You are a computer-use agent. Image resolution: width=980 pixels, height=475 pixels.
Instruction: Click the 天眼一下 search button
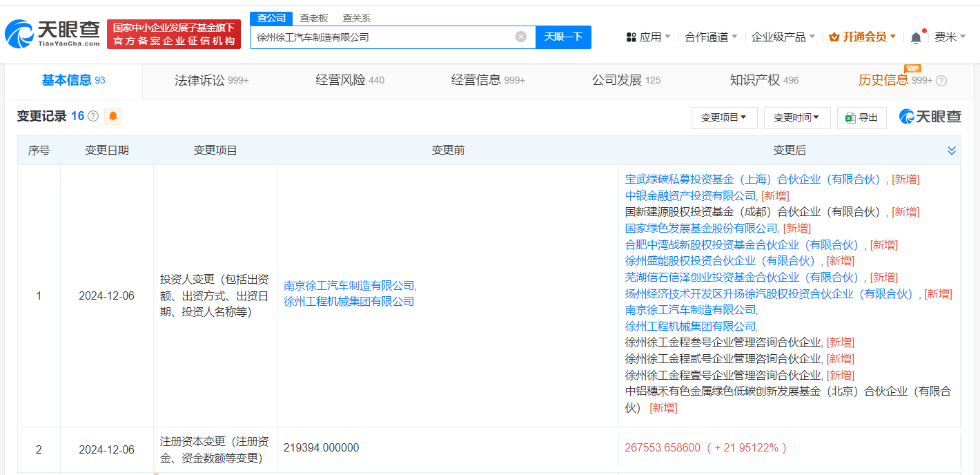coord(563,37)
